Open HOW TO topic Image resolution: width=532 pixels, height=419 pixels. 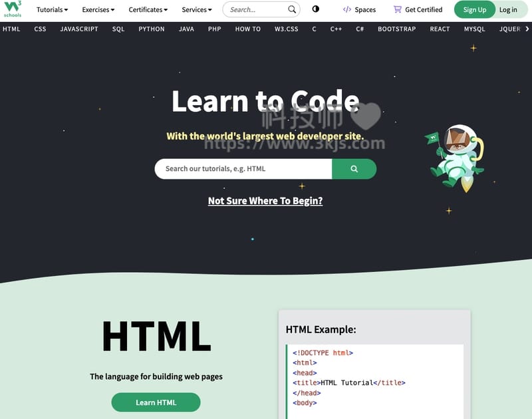click(248, 29)
